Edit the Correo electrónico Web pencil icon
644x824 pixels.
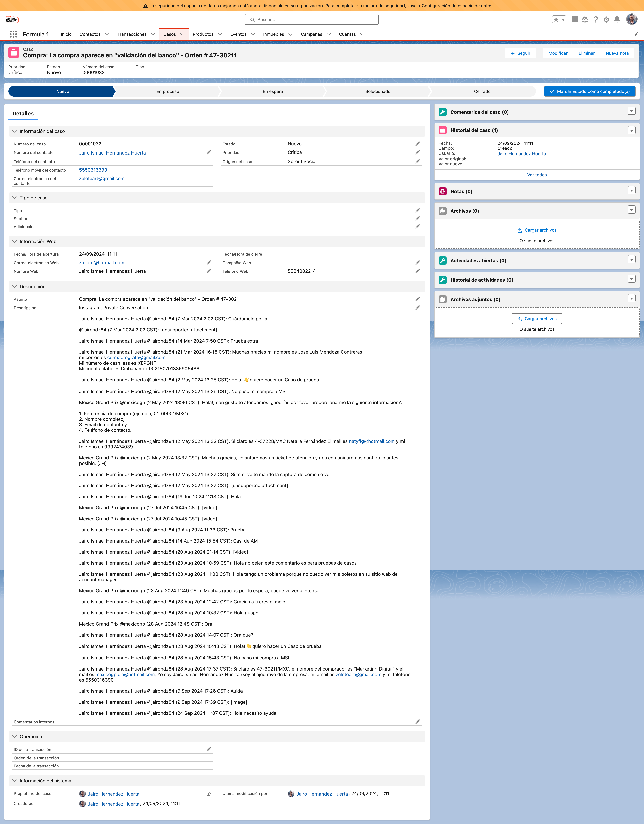pyautogui.click(x=209, y=263)
